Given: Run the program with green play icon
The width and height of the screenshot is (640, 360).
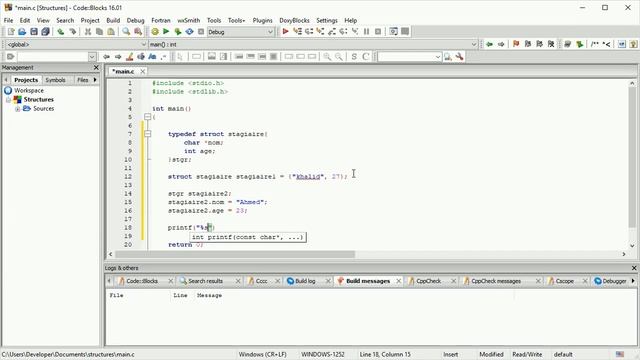Looking at the screenshot, I should tap(166, 31).
